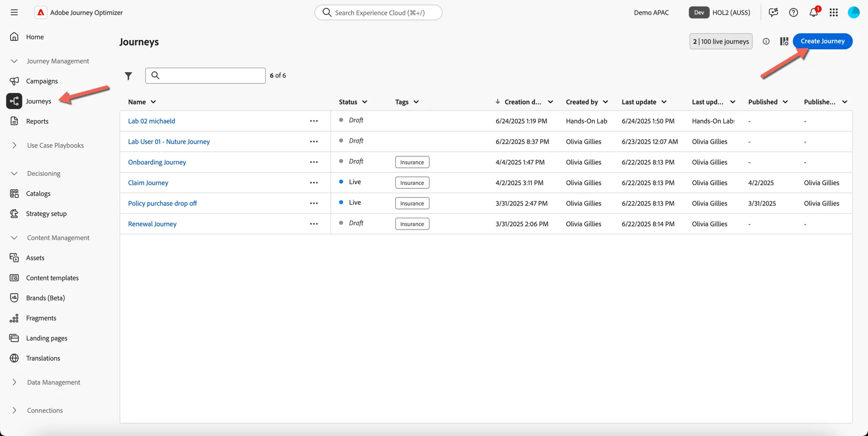Open the notifications bell
This screenshot has width=868, height=436.
813,13
